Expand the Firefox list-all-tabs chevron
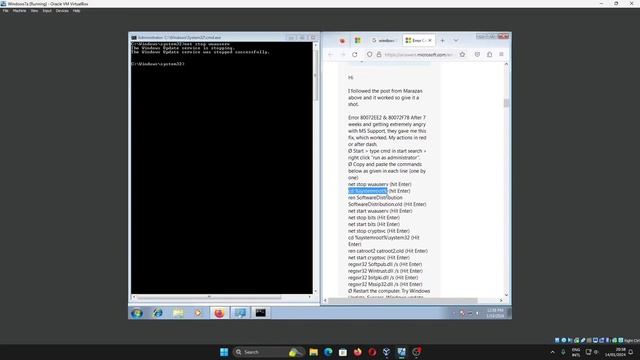Image resolution: width=640 pixels, height=360 pixels. pyautogui.click(x=456, y=40)
